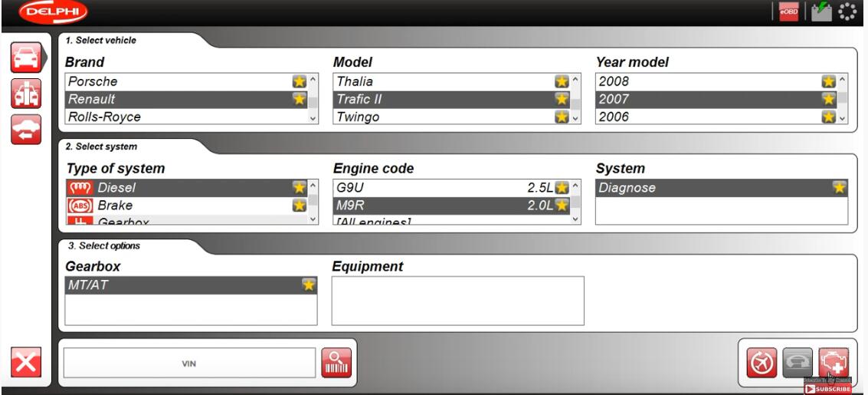The height and width of the screenshot is (395, 868).
Task: Click the Subscribe button overlay
Action: coord(827,389)
